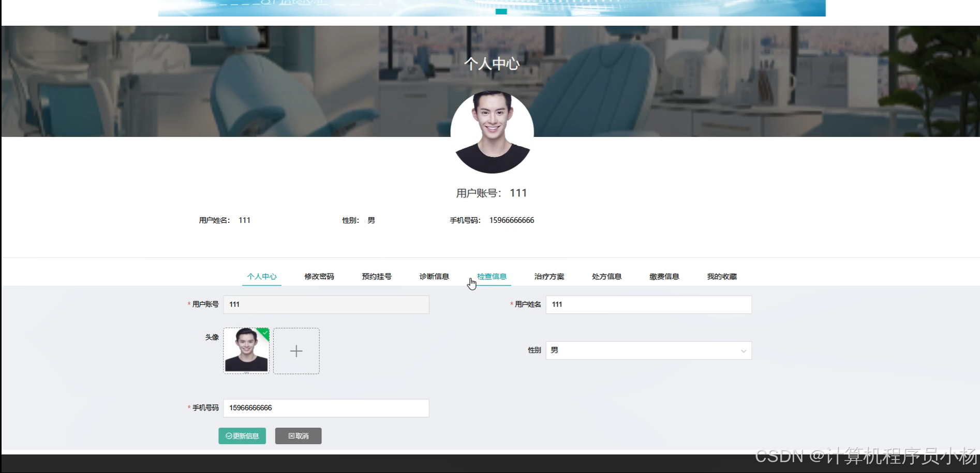Screen dimensions: 980x473
Task: Switch to the 缴费信息 tab
Action: click(664, 277)
